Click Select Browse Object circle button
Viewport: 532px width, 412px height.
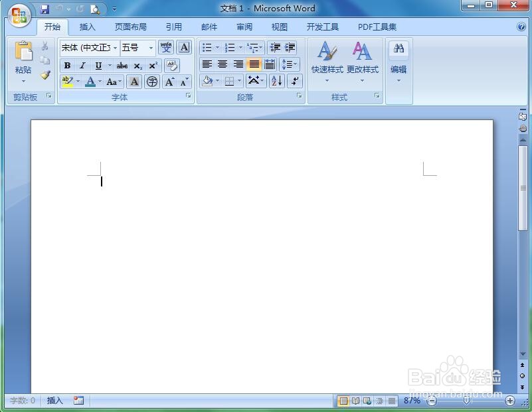pyautogui.click(x=523, y=376)
